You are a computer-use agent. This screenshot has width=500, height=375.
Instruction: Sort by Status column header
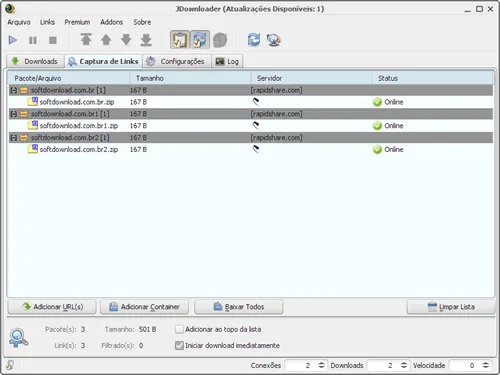click(x=433, y=78)
